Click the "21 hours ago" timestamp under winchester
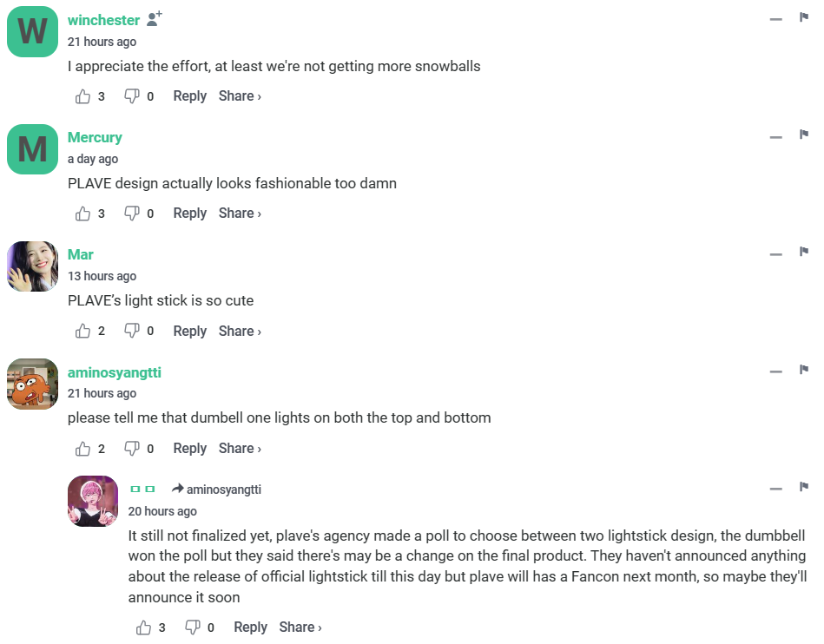Viewport: 824px width, 644px height. (102, 42)
